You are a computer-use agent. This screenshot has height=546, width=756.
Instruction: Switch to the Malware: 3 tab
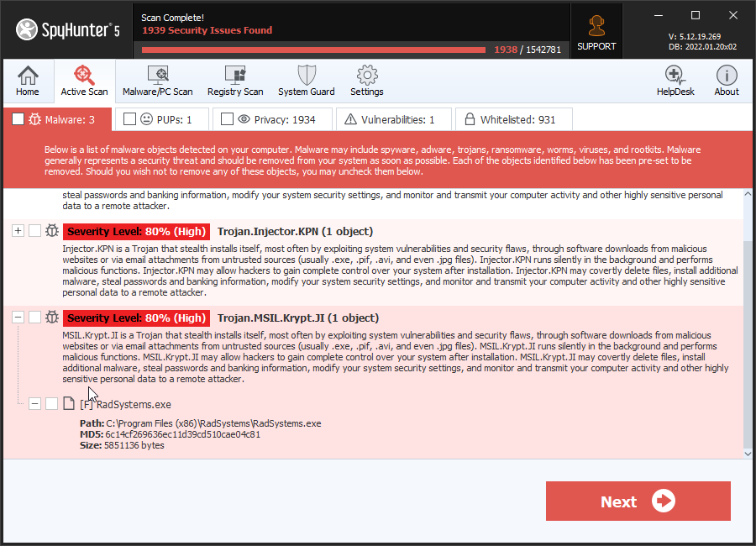[x=57, y=119]
